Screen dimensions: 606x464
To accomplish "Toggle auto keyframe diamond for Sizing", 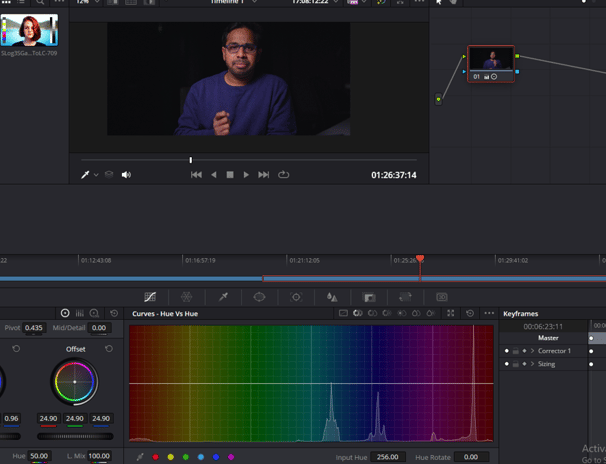I will point(524,364).
